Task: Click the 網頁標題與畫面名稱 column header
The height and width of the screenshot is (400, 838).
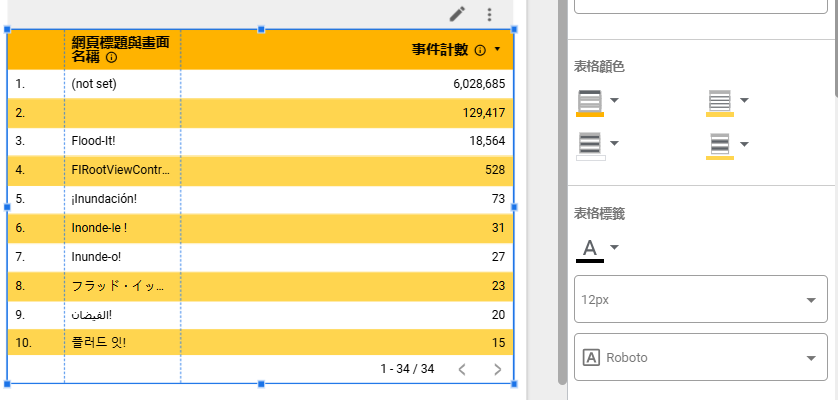Action: click(x=120, y=49)
